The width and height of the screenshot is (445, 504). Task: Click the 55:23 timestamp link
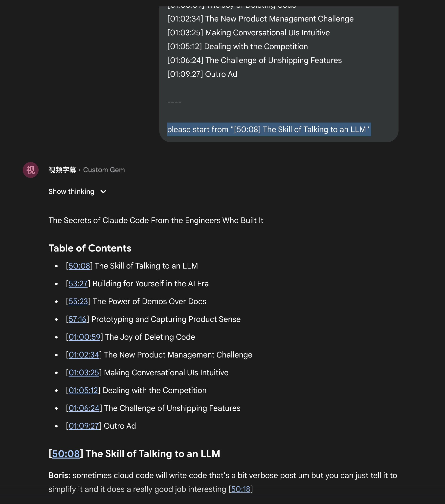click(x=78, y=301)
